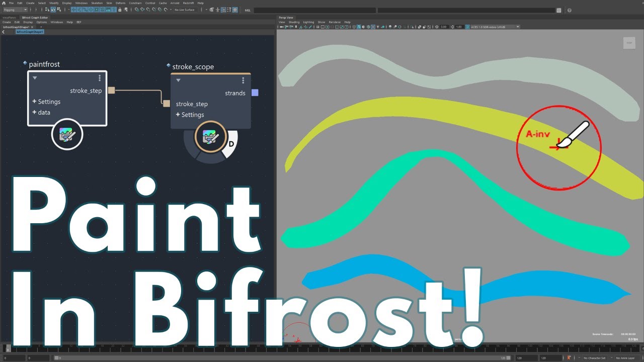Viewport: 644px width, 362px height.
Task: Set the viewport gamma value field
Action: coord(459,27)
